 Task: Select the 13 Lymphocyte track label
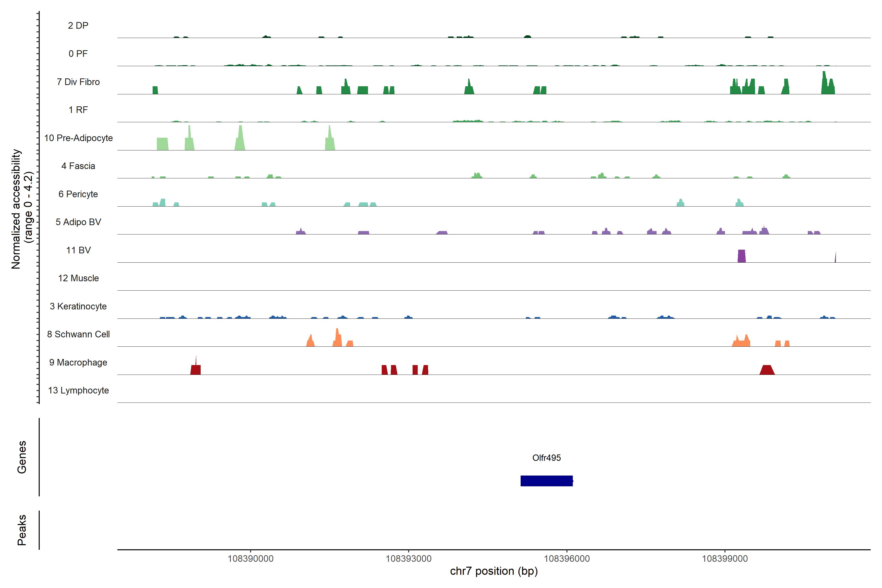click(78, 390)
